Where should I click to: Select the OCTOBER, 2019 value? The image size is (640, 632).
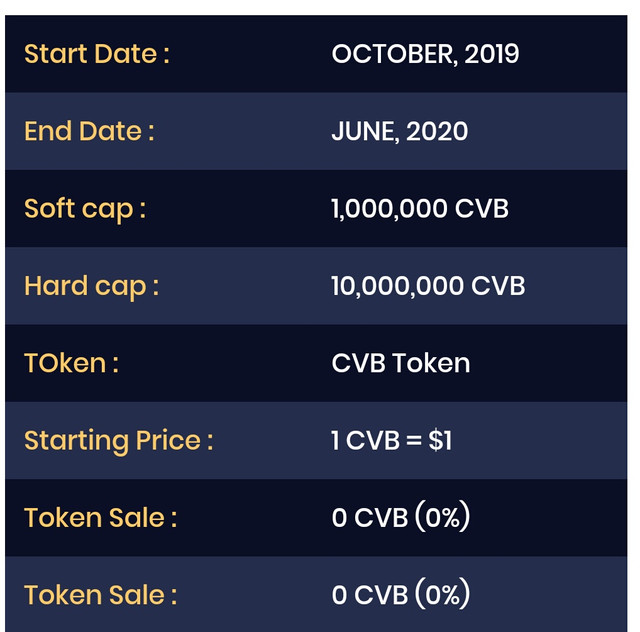425,54
